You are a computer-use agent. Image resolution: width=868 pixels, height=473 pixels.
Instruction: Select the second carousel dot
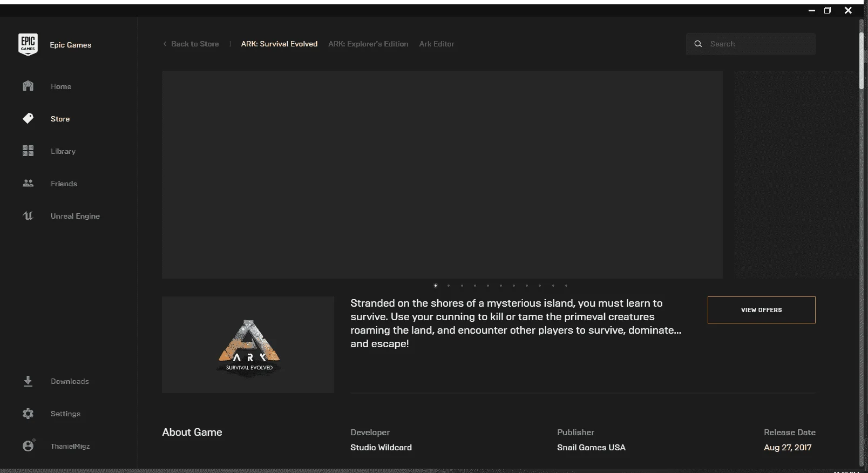click(449, 286)
